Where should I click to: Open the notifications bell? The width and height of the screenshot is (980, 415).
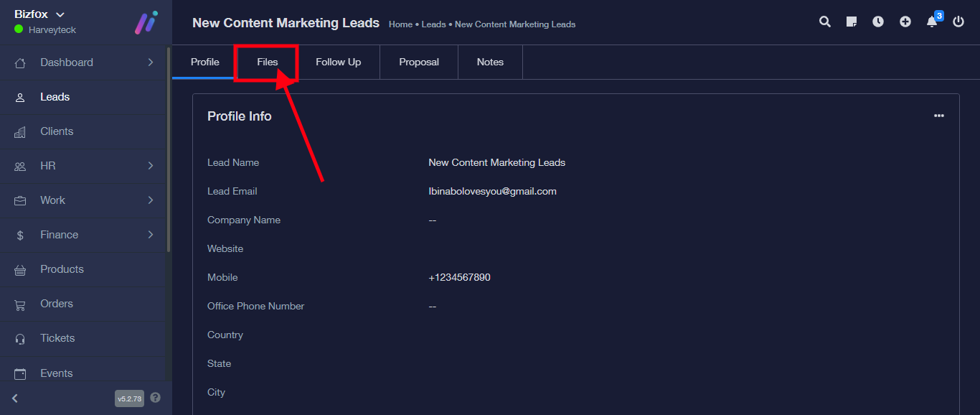tap(932, 22)
